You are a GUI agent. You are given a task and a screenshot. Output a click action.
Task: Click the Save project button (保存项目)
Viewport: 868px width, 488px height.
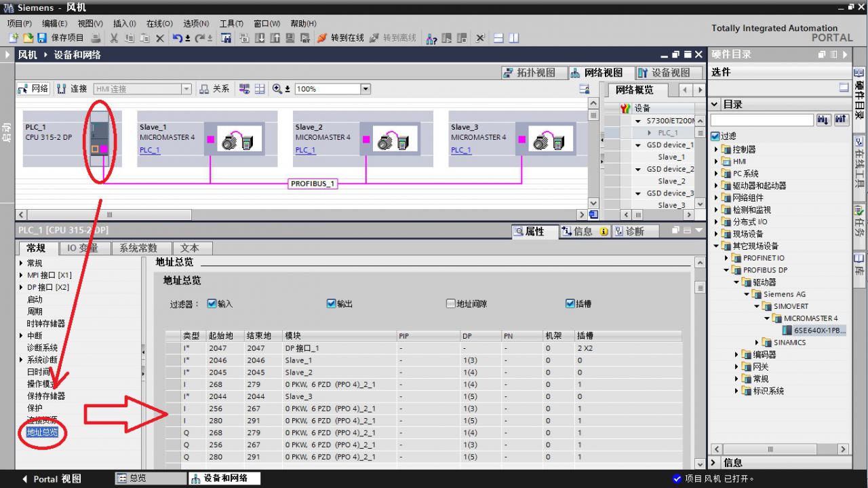[x=60, y=38]
